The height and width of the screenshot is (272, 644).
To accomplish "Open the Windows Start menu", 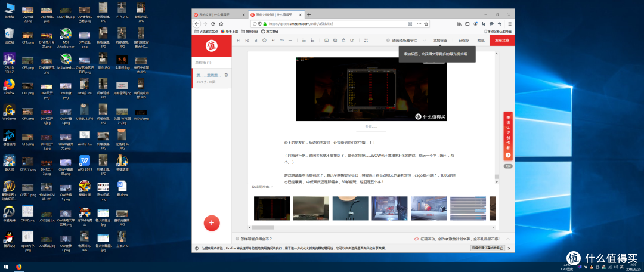I will coord(6,267).
